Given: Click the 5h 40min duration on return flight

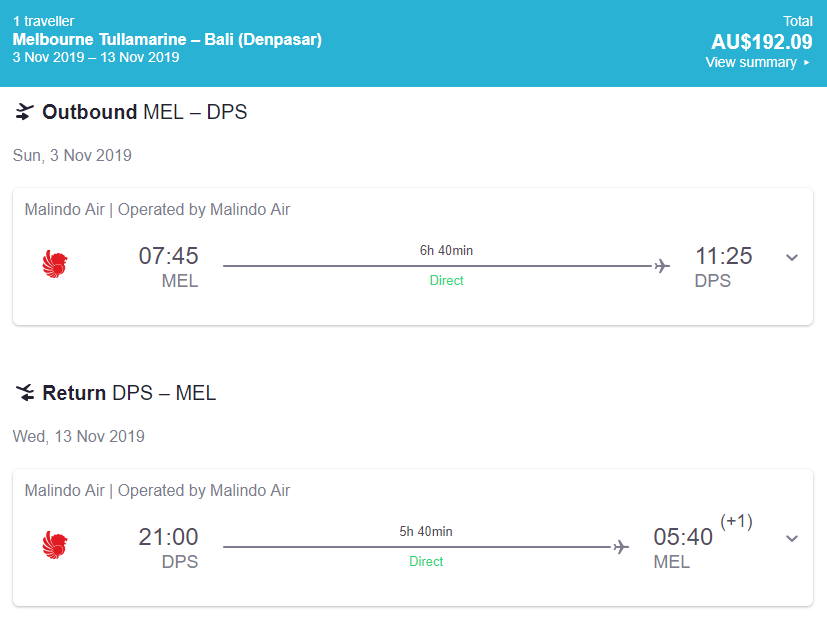Looking at the screenshot, I should (x=426, y=531).
